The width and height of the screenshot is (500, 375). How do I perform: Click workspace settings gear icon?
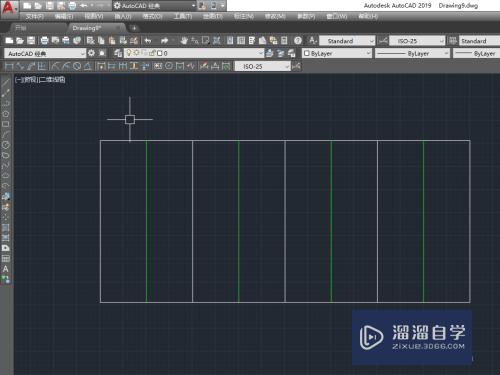point(91,53)
